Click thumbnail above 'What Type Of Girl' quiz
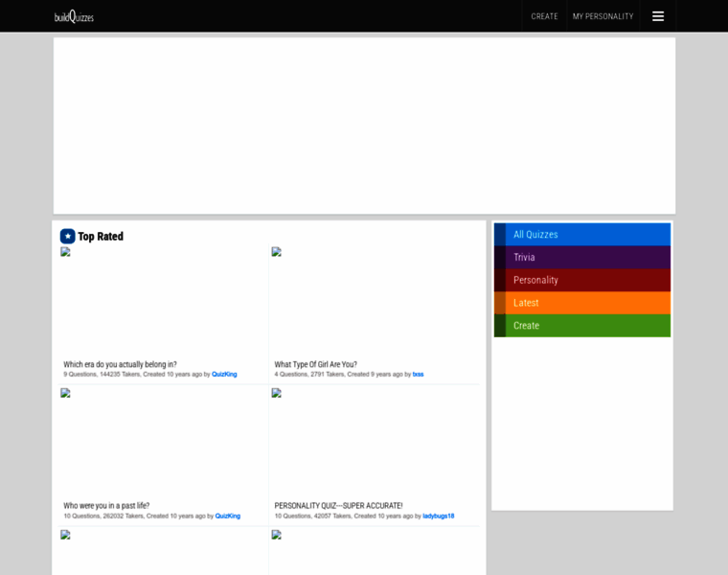This screenshot has height=575, width=728. [x=276, y=252]
